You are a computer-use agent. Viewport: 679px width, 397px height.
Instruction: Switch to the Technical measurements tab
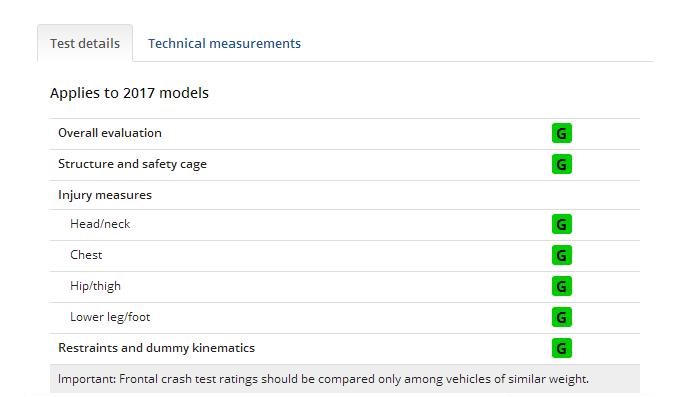pos(224,43)
